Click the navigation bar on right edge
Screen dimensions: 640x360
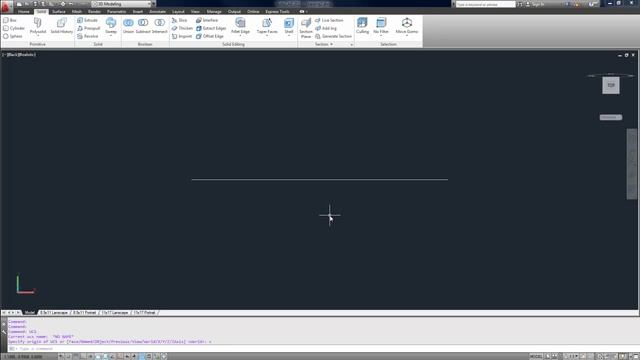pyautogui.click(x=632, y=164)
